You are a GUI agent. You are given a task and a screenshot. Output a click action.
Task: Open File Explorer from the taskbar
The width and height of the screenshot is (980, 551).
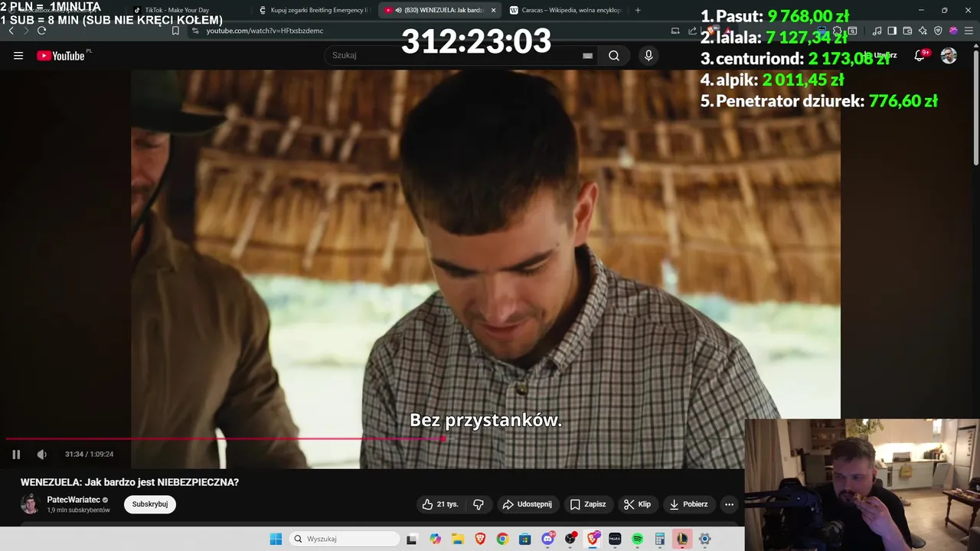tap(457, 539)
